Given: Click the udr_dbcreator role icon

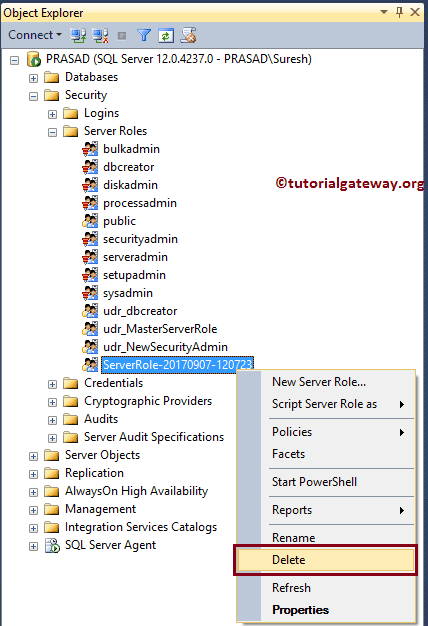Looking at the screenshot, I should (x=90, y=311).
